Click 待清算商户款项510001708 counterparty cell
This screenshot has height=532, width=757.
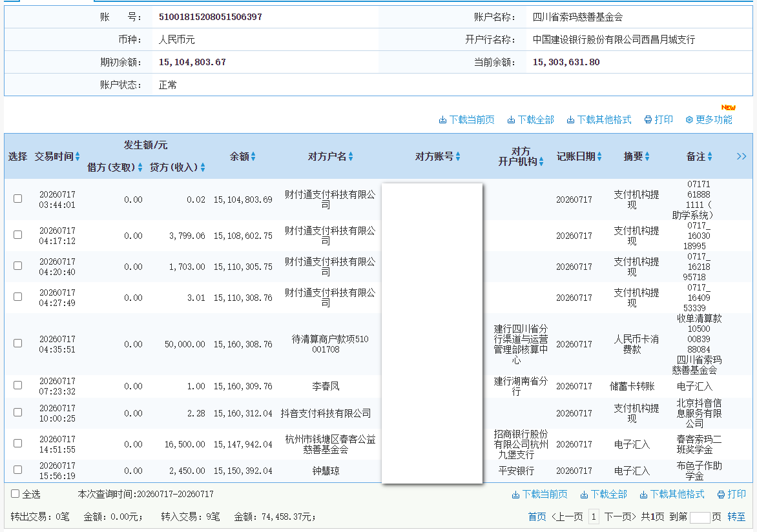coord(330,344)
